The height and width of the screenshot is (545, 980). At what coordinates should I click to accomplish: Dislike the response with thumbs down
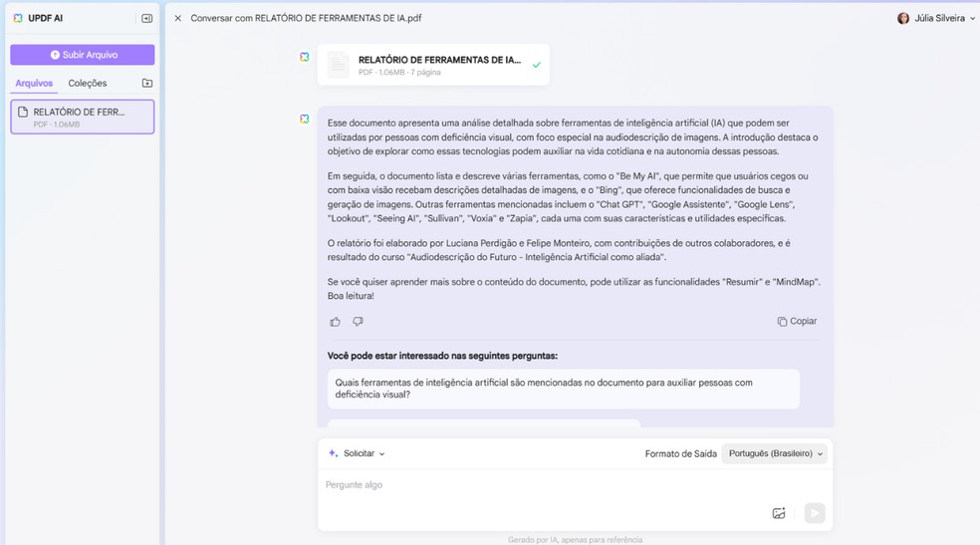click(358, 321)
